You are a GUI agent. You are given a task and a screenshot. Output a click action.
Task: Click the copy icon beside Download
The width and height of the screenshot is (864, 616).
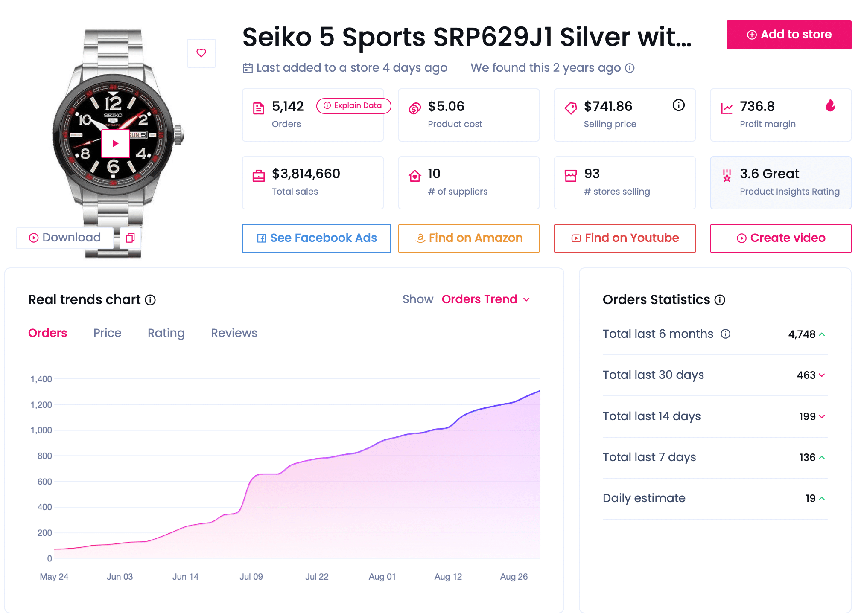[x=130, y=238]
